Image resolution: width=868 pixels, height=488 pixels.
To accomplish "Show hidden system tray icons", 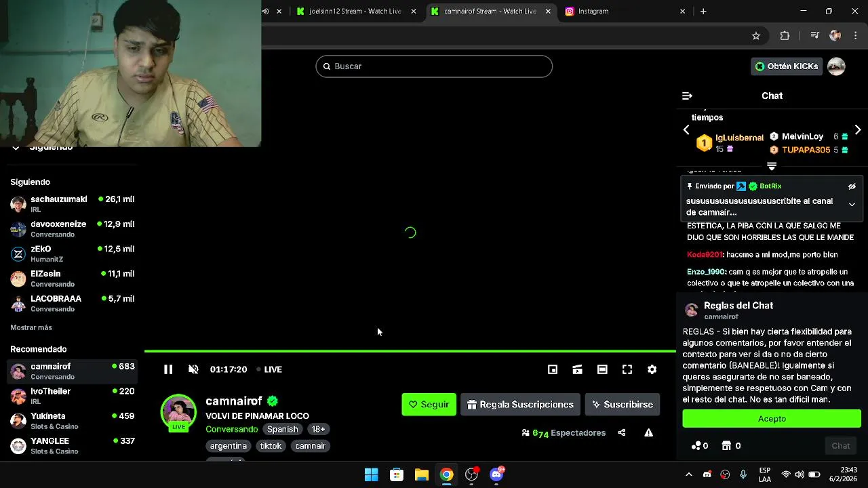I will point(689,474).
